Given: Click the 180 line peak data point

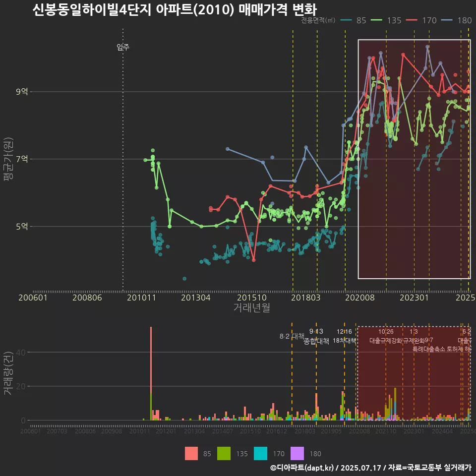Looking at the screenshot, I should pyautogui.click(x=427, y=47).
